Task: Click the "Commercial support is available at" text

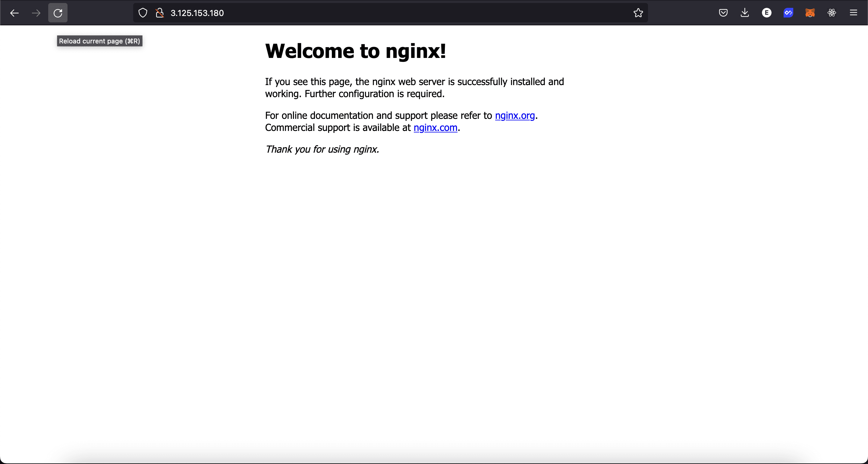Action: point(338,128)
